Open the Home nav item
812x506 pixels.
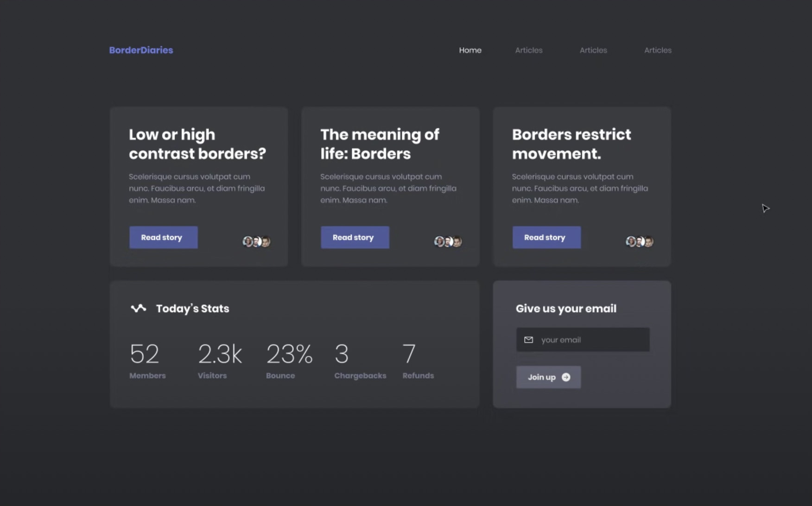coord(470,50)
